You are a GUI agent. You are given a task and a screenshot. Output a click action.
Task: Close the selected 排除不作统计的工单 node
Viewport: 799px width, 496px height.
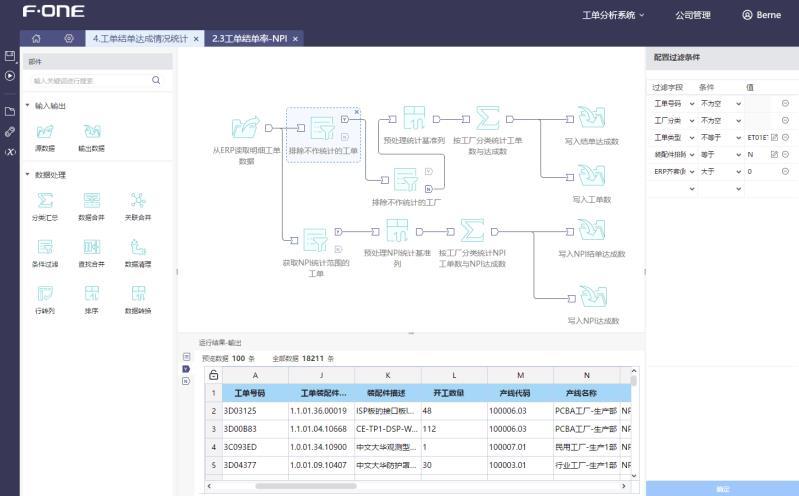click(357, 112)
